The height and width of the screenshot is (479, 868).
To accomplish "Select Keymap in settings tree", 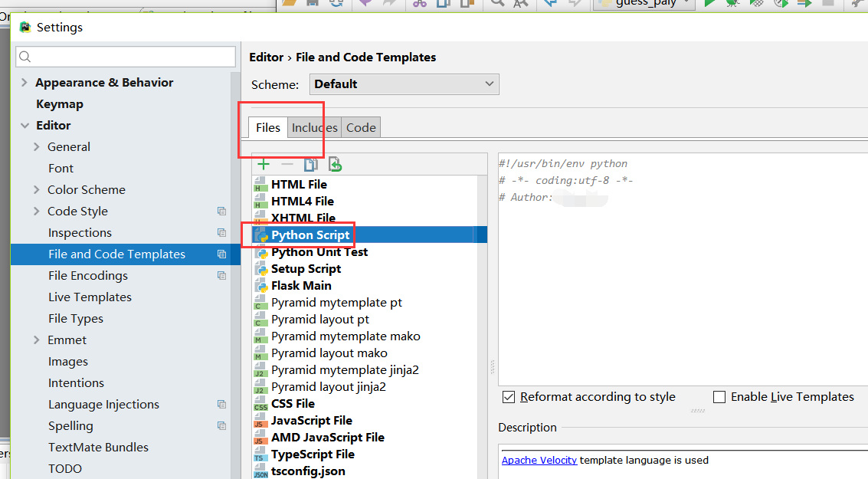I will pos(60,104).
